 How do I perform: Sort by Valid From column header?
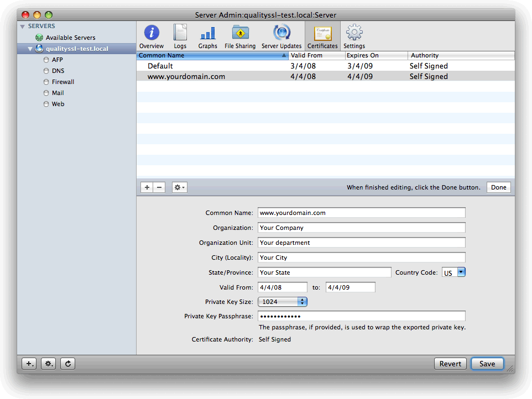pyautogui.click(x=316, y=55)
